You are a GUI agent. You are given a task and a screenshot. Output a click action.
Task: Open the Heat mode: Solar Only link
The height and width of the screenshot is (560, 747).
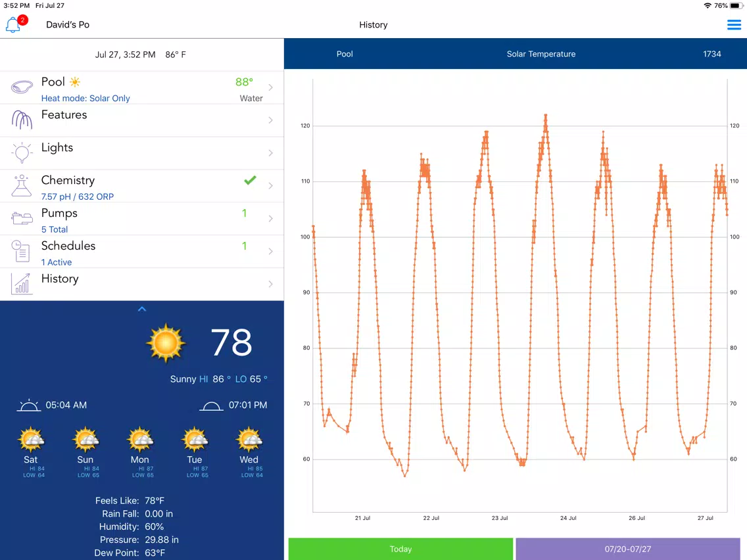85,98
